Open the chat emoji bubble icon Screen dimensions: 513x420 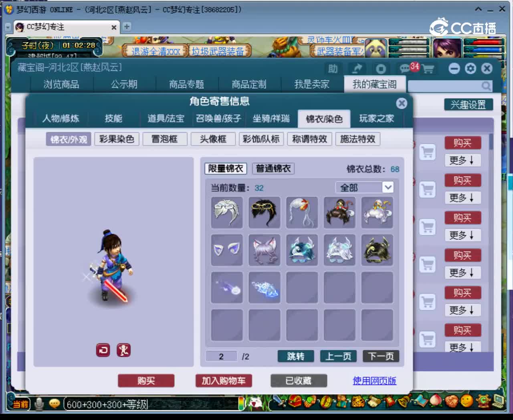click(54, 404)
